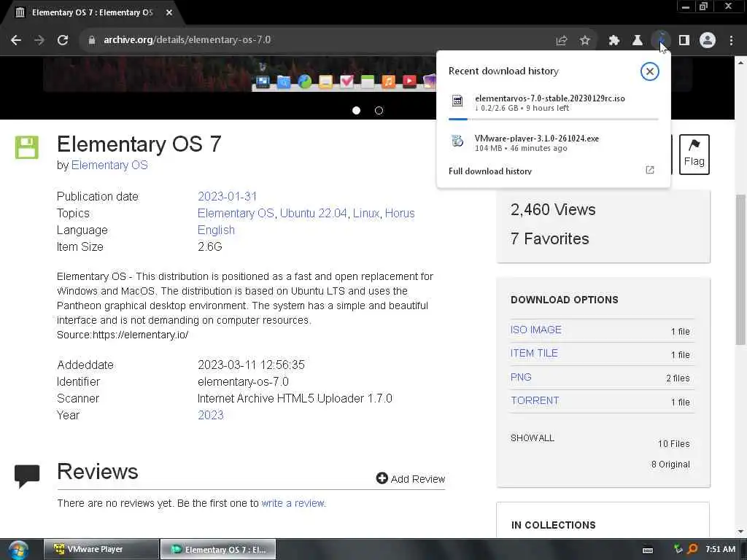
Task: Open the side panel icon
Action: (684, 41)
